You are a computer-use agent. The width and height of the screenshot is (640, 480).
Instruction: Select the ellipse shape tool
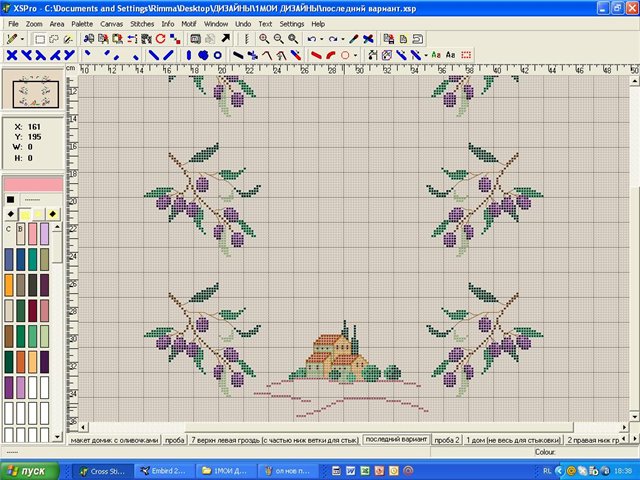tap(345, 54)
